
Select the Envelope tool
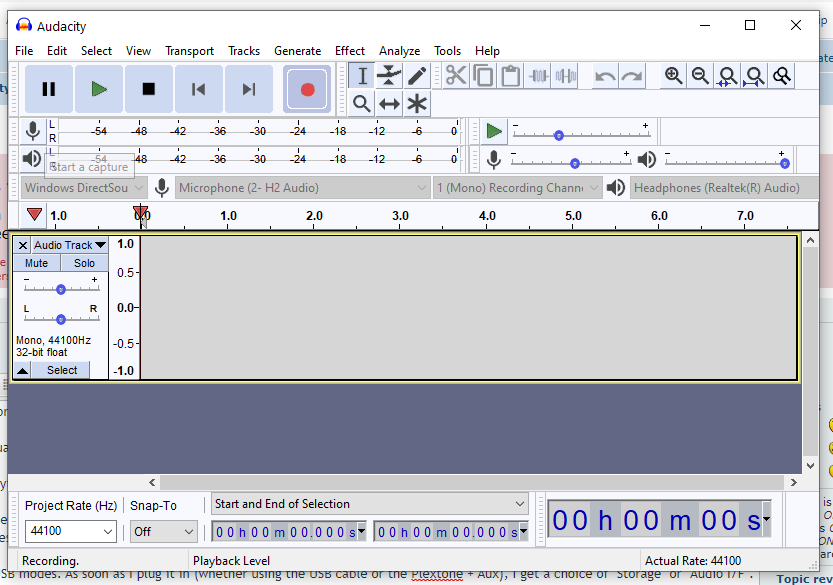pyautogui.click(x=389, y=75)
